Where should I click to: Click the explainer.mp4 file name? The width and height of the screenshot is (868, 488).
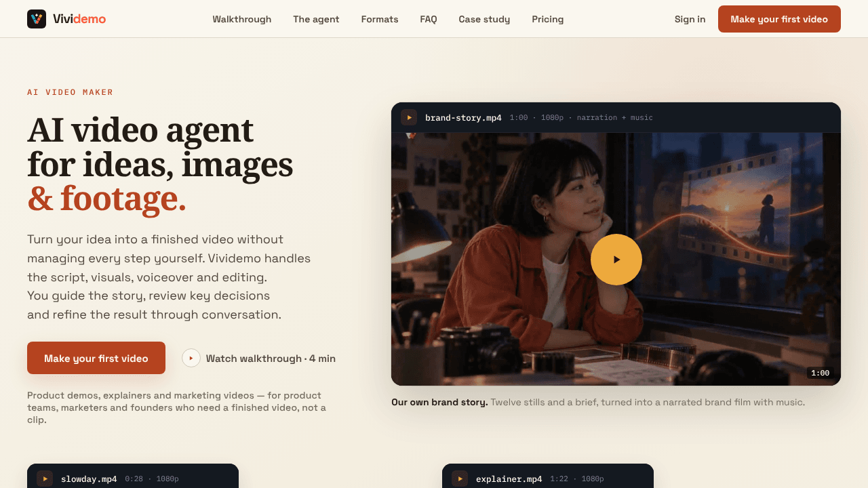(509, 479)
